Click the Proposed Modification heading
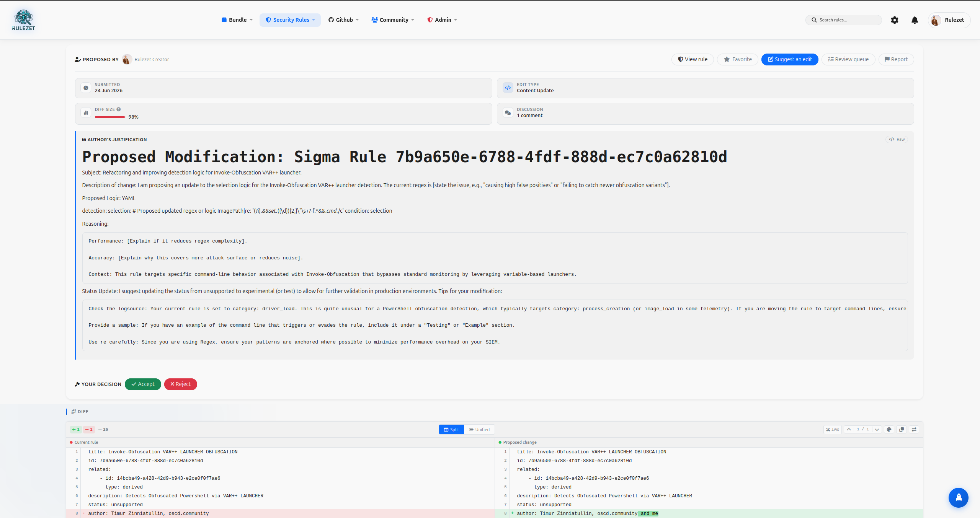The height and width of the screenshot is (518, 980). pyautogui.click(x=405, y=157)
